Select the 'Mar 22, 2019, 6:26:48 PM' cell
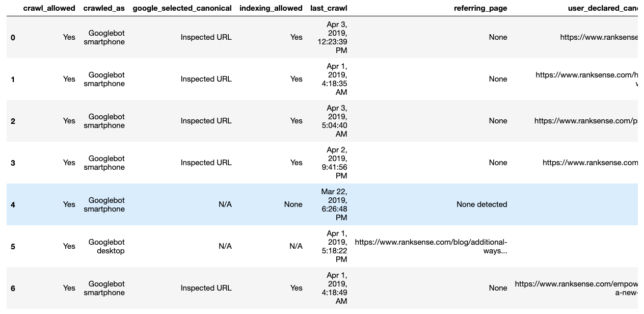Image resolution: width=644 pixels, height=314 pixels. click(334, 204)
